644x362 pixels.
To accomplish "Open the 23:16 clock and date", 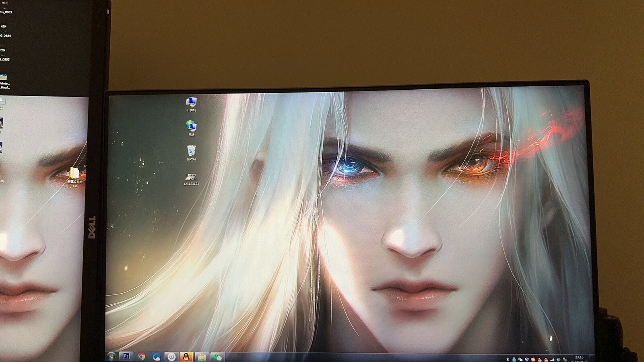I will [579, 358].
